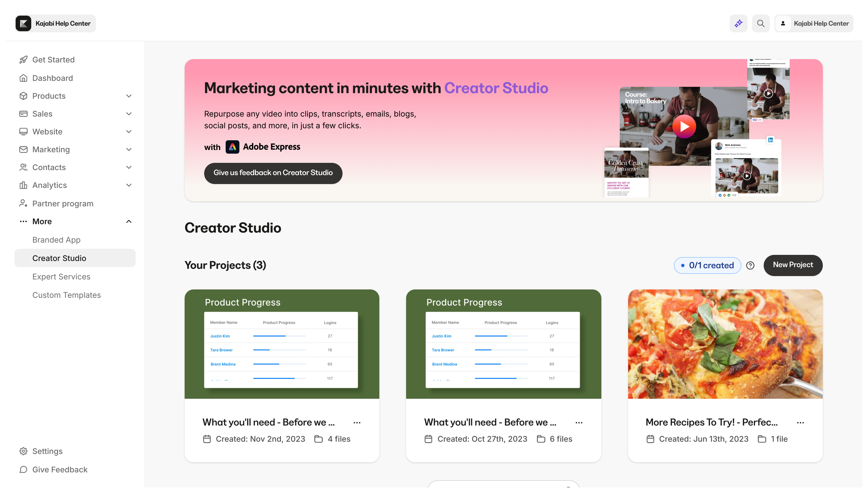The width and height of the screenshot is (868, 493).
Task: Expand the Website menu chevron
Action: click(129, 131)
